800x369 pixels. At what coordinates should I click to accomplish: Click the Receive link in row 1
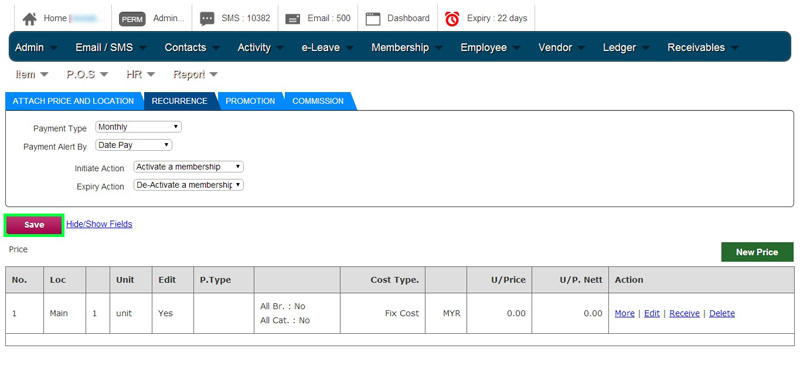tap(684, 313)
